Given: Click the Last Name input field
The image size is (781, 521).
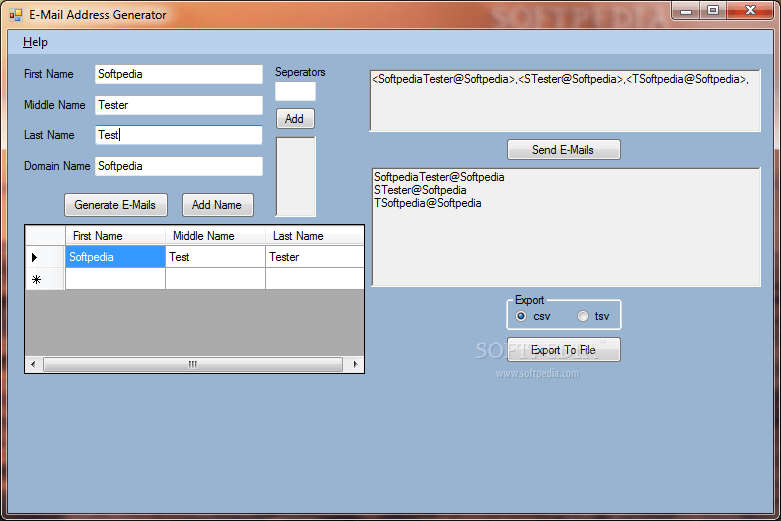Looking at the screenshot, I should pos(179,135).
